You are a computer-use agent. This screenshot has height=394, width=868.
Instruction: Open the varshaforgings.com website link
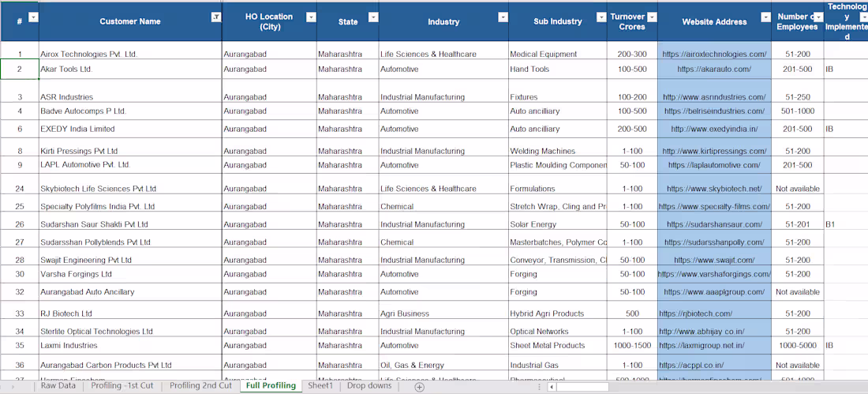tap(714, 274)
